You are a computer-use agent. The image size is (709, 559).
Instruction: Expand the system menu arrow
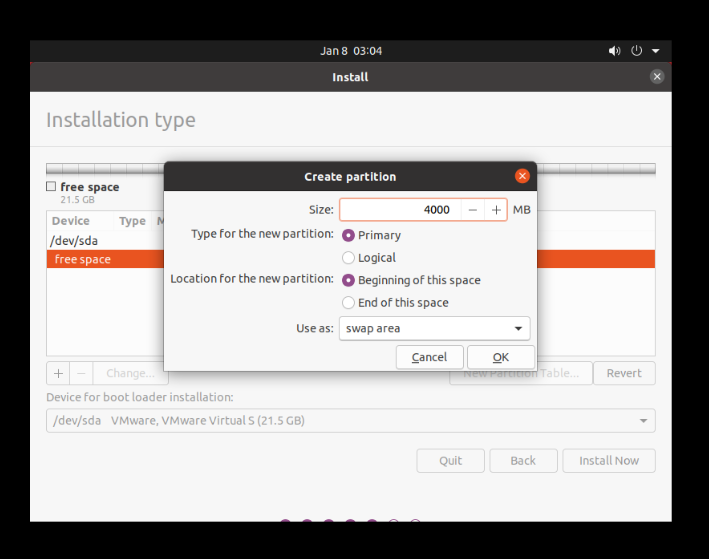point(656,51)
